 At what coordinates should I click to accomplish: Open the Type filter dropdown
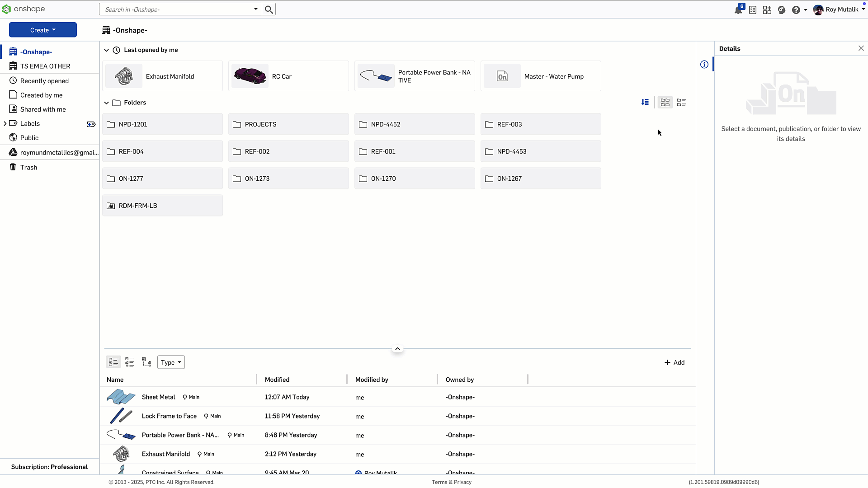[x=171, y=362]
